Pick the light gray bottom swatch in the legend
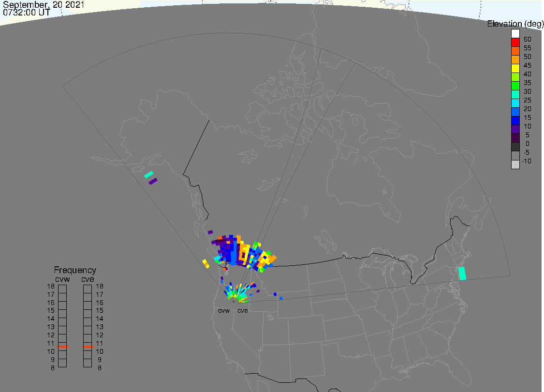The width and height of the screenshot is (544, 392). [x=515, y=164]
